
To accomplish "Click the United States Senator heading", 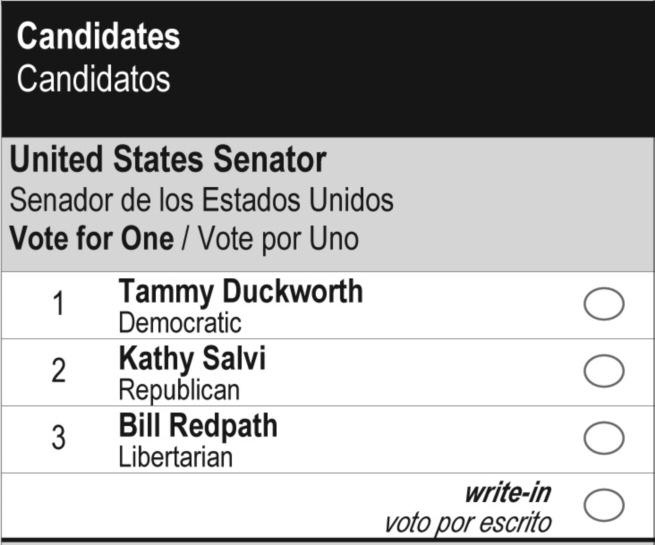I will point(168,160).
